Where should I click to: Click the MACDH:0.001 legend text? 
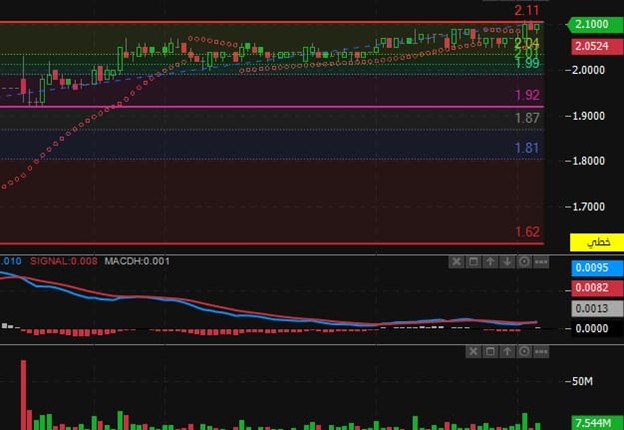click(x=136, y=262)
